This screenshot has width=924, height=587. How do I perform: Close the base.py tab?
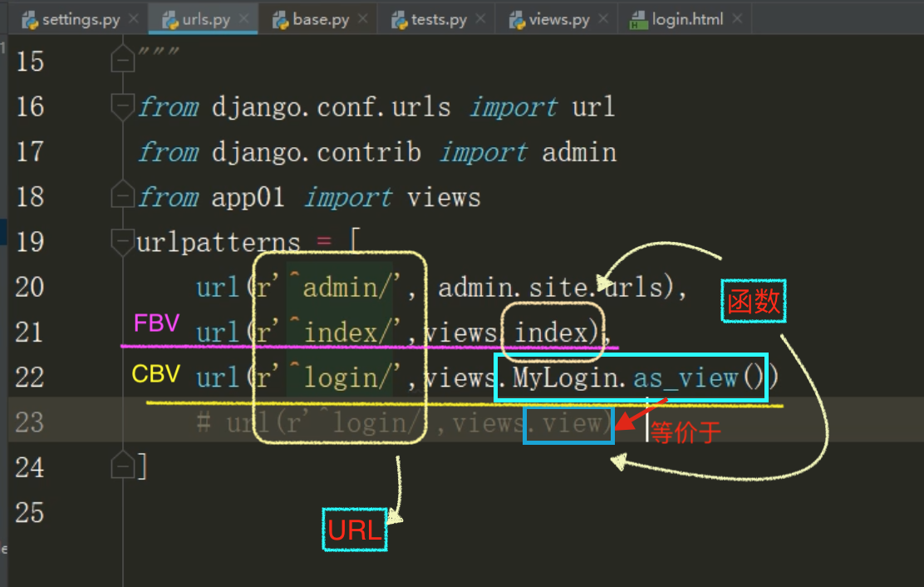coord(363,19)
